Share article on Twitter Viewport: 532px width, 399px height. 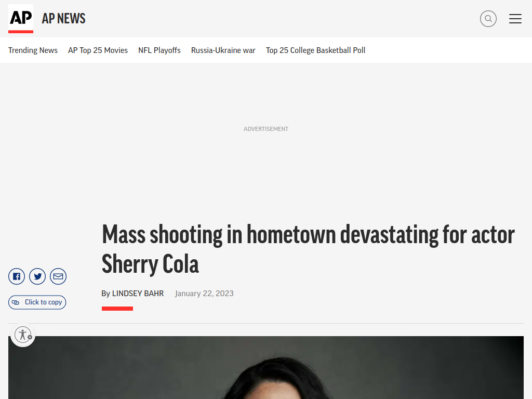[37, 276]
